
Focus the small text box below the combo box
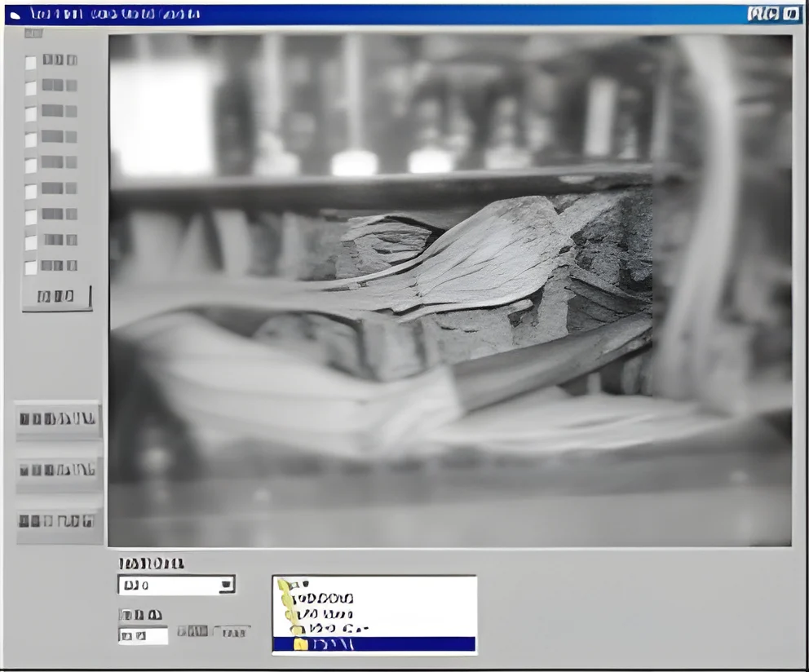point(143,635)
